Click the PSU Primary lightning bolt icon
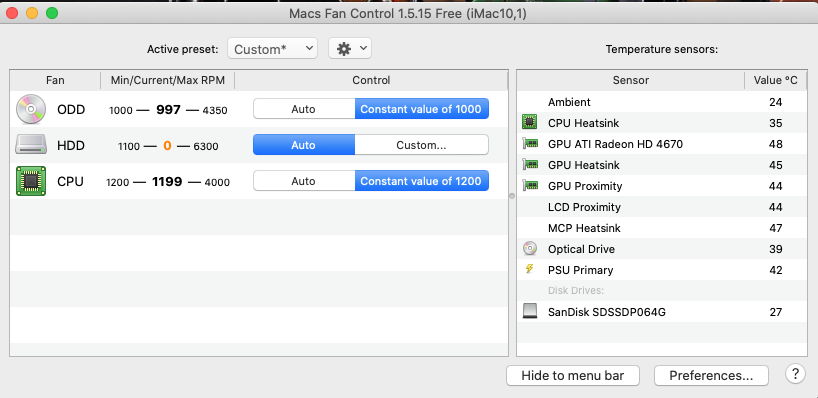Viewport: 818px width, 398px height. [x=530, y=269]
